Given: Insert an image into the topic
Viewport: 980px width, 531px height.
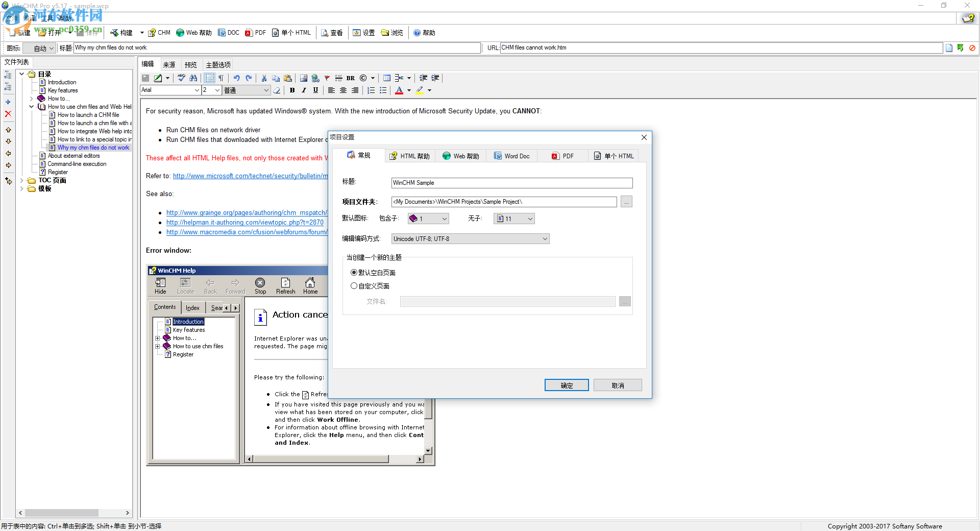Looking at the screenshot, I should 304,78.
